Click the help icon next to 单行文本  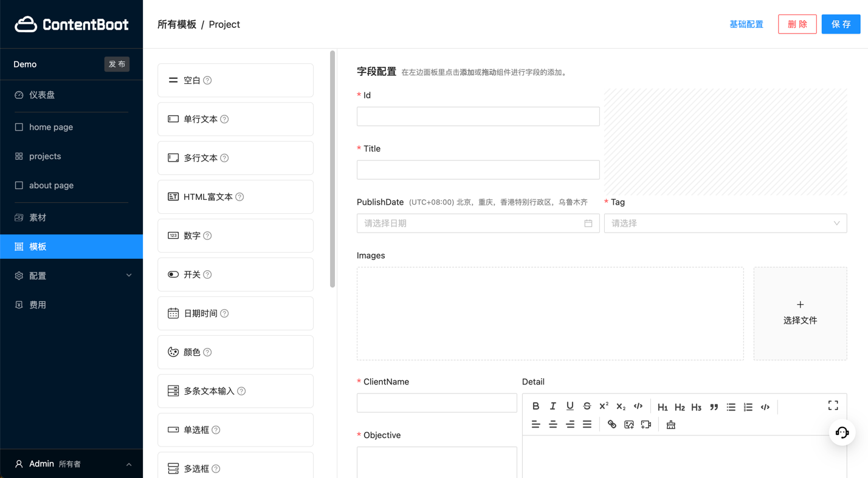tap(224, 119)
